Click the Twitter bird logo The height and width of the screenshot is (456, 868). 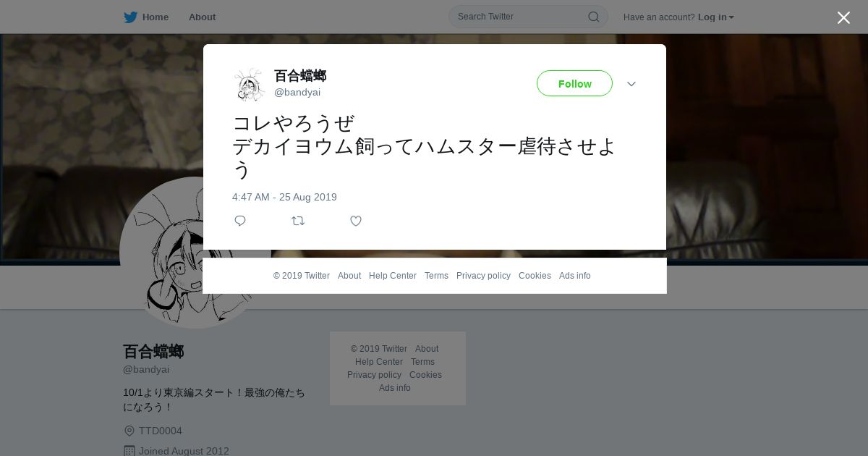tap(130, 17)
